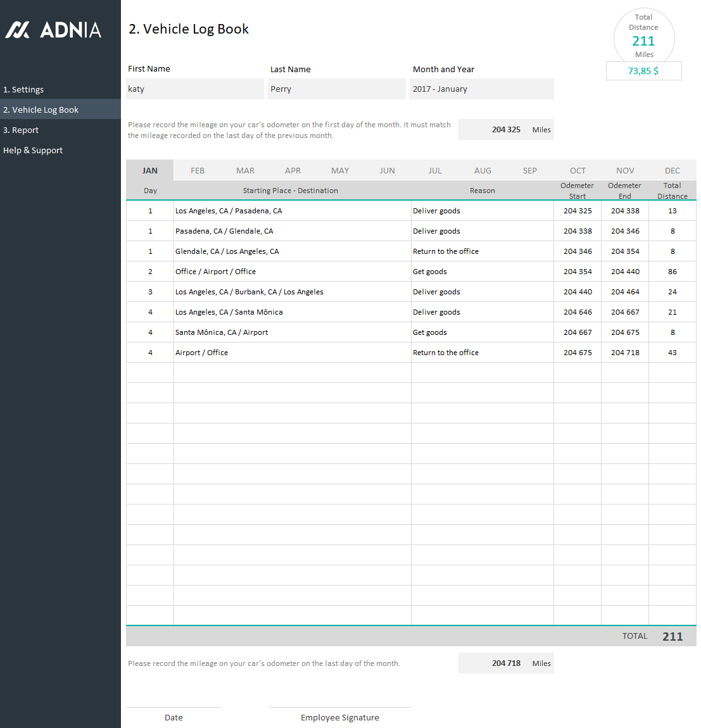The width and height of the screenshot is (701, 728).
Task: Select the NOV month tab
Action: (x=625, y=170)
